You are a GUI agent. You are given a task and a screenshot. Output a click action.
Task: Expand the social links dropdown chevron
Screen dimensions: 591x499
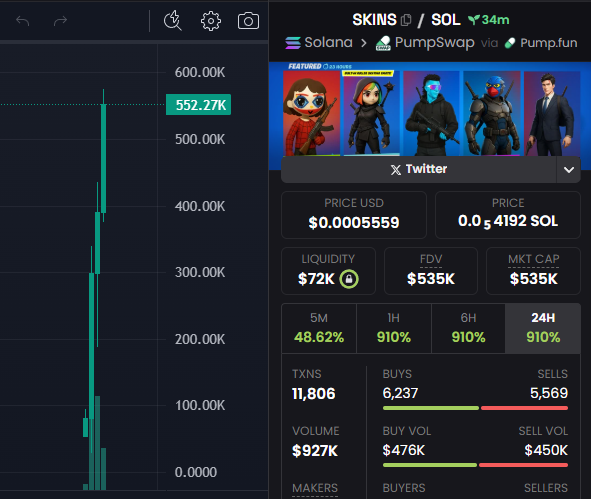tap(569, 170)
